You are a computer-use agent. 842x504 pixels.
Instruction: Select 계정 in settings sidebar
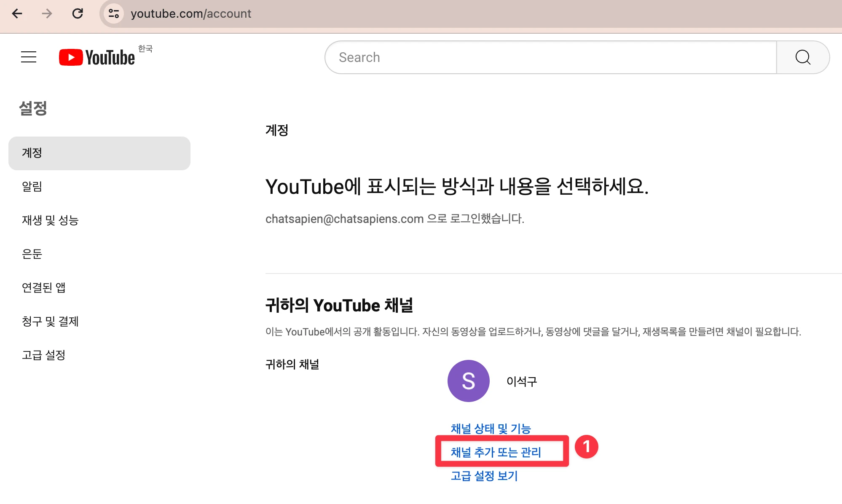pyautogui.click(x=32, y=153)
